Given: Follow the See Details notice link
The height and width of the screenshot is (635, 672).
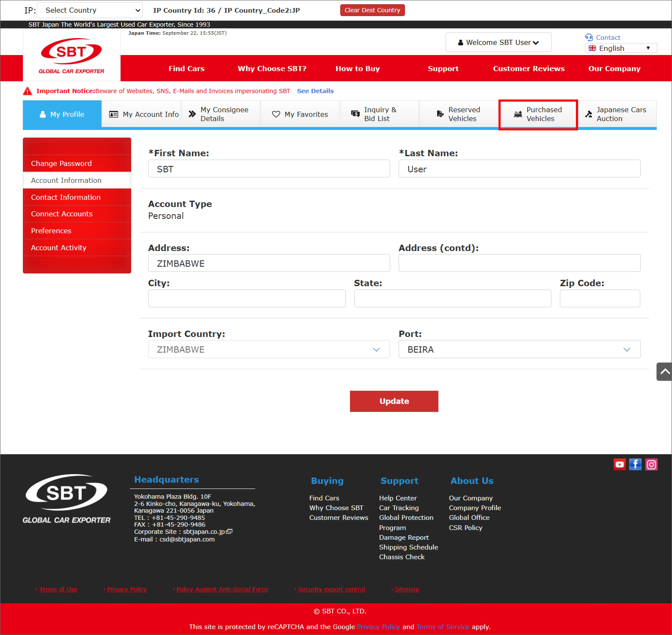Looking at the screenshot, I should click(315, 91).
